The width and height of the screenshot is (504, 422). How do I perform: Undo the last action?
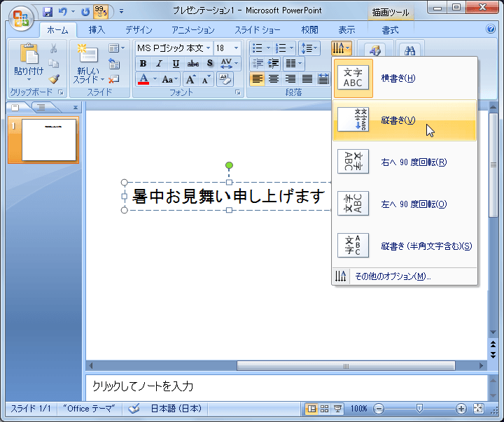[63, 12]
